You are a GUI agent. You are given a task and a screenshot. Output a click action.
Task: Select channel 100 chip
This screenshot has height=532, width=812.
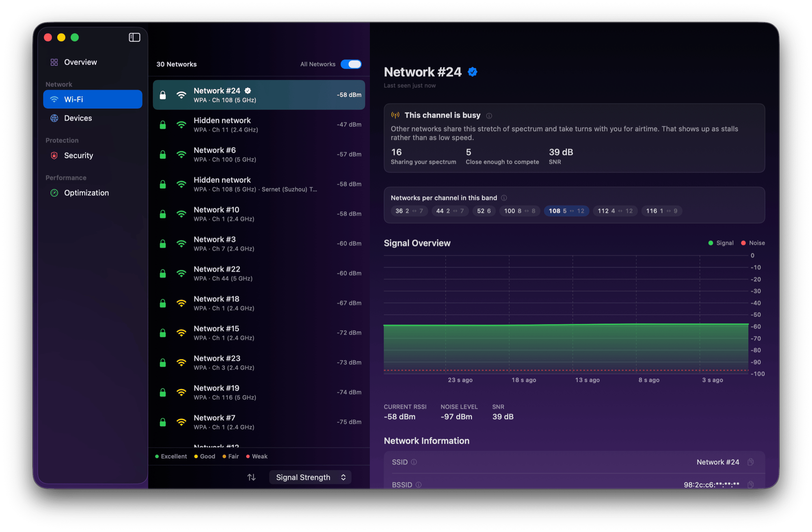coord(520,211)
